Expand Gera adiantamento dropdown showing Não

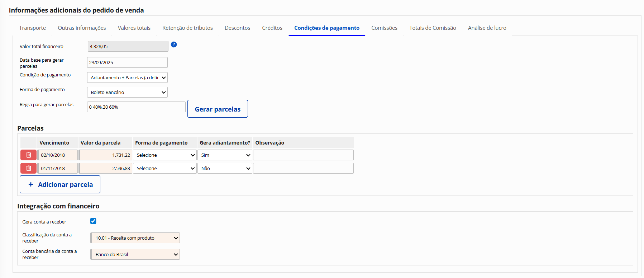pyautogui.click(x=225, y=168)
